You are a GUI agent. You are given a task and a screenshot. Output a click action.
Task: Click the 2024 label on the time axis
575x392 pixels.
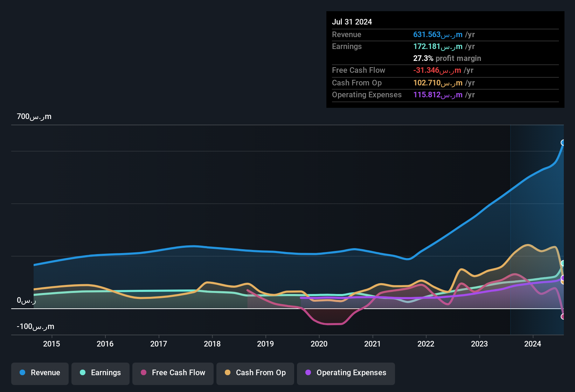[x=532, y=344]
